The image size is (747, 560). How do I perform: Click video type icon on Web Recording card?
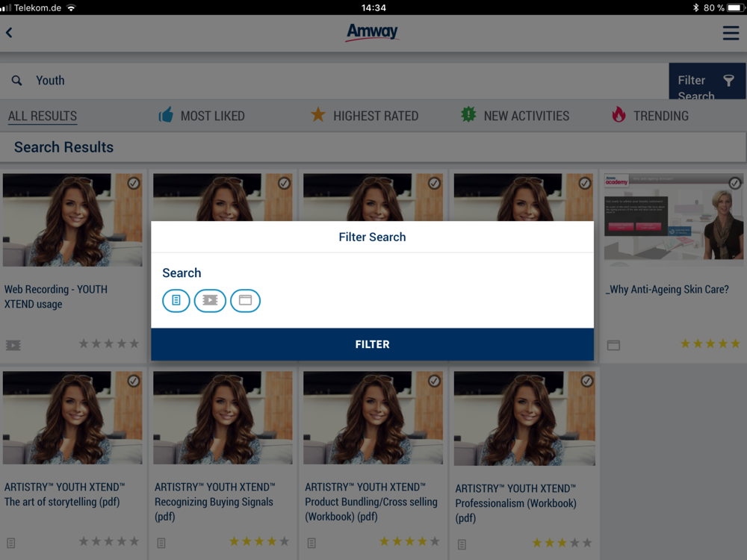(13, 345)
